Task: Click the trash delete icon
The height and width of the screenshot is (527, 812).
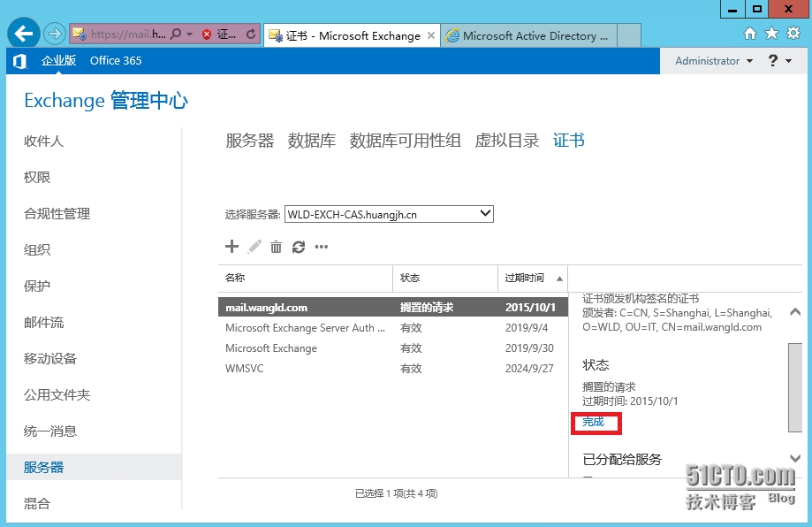Action: [x=276, y=247]
